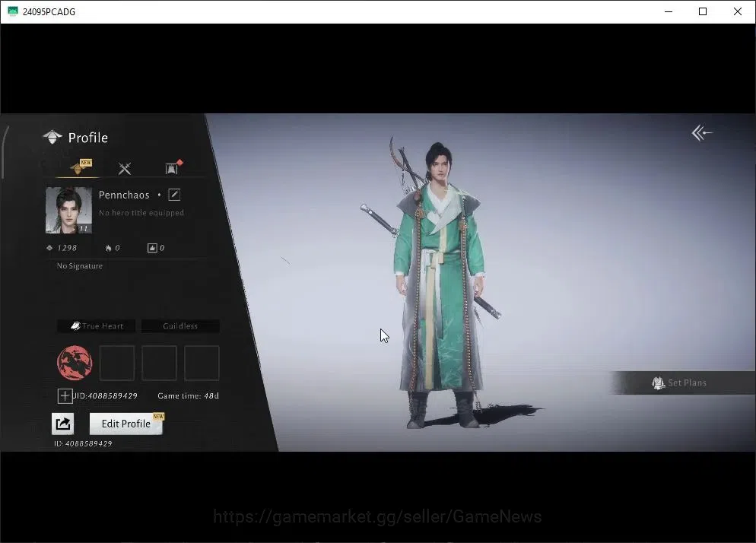The width and height of the screenshot is (756, 543).
Task: Click the Profile header icon
Action: [x=52, y=138]
